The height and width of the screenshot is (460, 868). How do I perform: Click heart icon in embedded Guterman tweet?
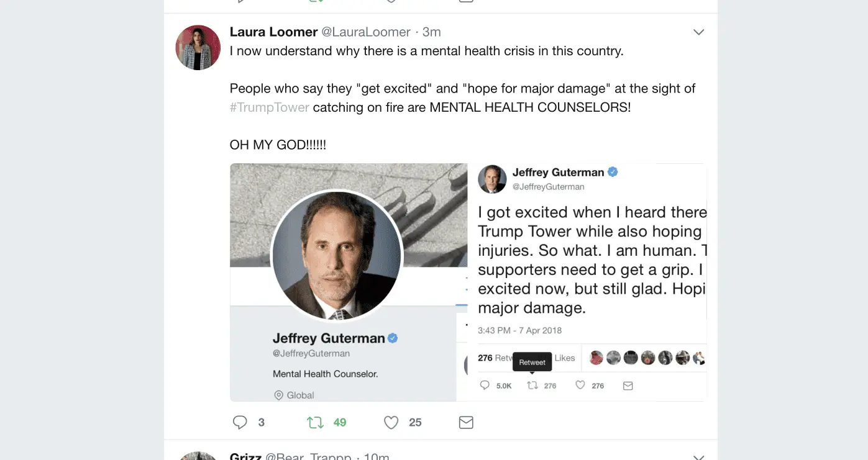580,386
